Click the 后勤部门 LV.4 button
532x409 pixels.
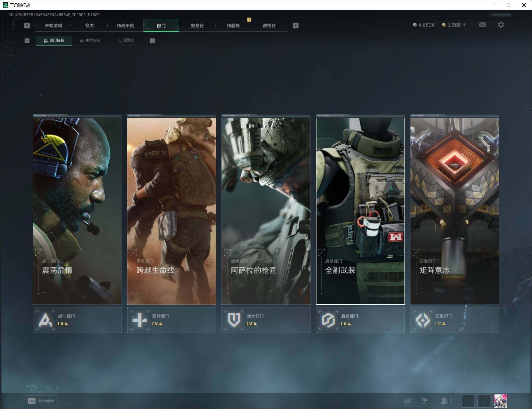pyautogui.click(x=360, y=320)
